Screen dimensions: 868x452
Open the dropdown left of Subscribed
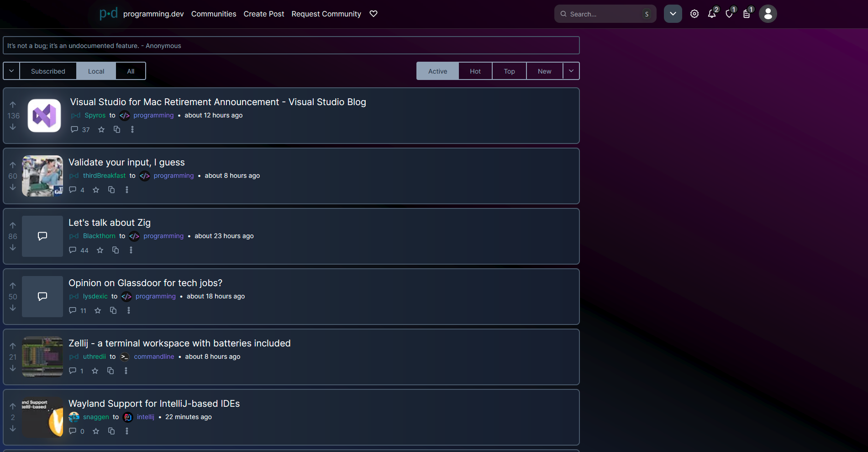(11, 71)
